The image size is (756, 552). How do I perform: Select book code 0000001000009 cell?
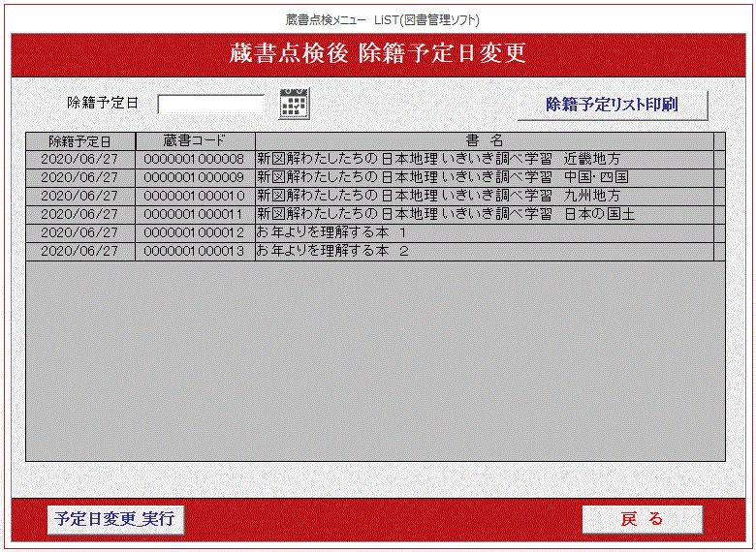(195, 178)
